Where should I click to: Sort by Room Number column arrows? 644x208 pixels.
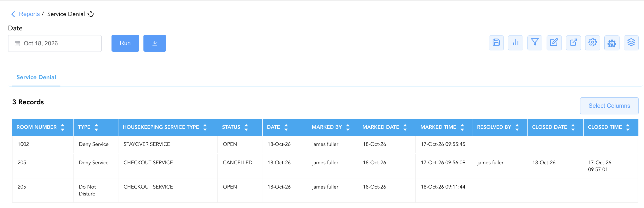coord(63,127)
